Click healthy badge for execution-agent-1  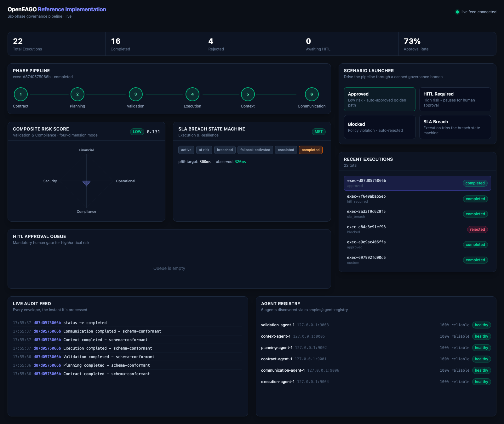[482, 382]
